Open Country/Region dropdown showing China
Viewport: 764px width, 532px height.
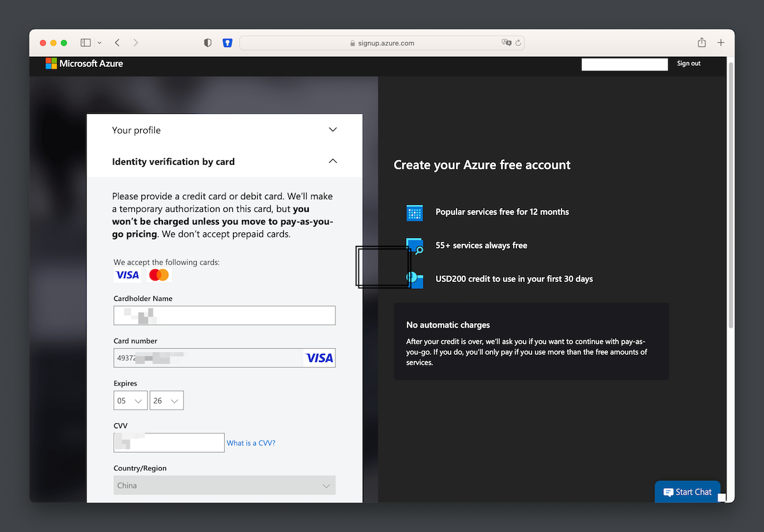click(x=225, y=486)
